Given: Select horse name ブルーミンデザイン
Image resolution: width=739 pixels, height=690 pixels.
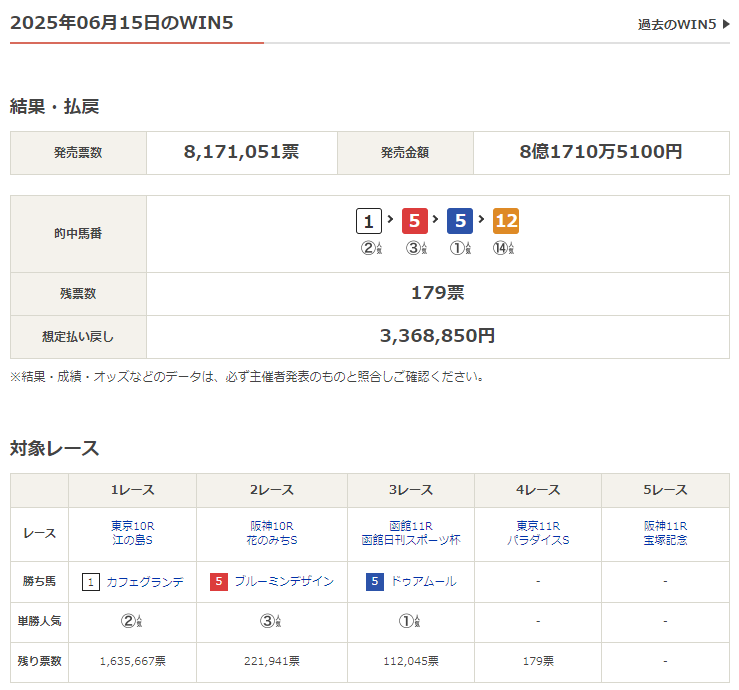Looking at the screenshot, I should click(x=284, y=581).
